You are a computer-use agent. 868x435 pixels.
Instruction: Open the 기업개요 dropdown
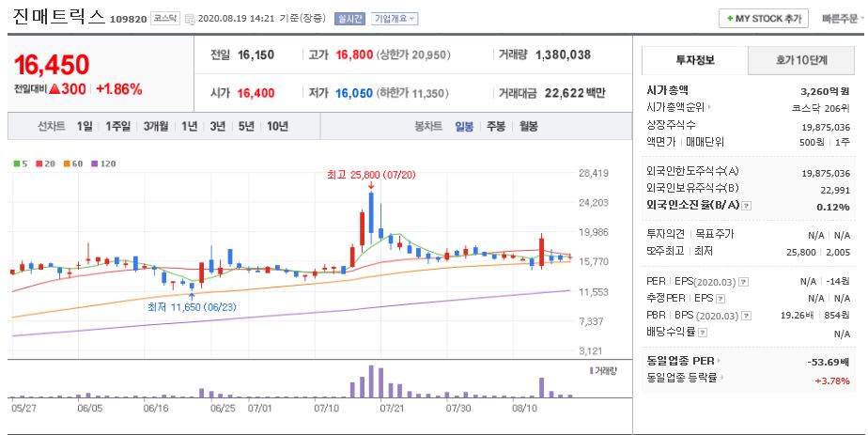(395, 19)
